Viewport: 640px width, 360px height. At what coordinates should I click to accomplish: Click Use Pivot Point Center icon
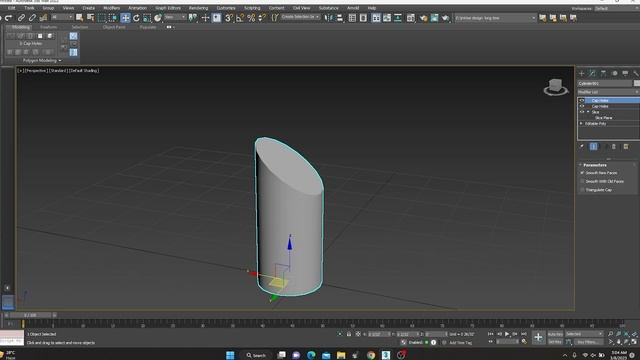click(x=193, y=18)
